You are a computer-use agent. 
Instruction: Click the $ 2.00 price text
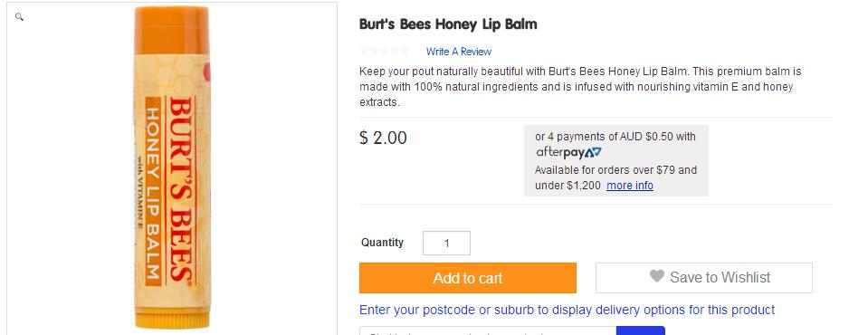coord(383,138)
